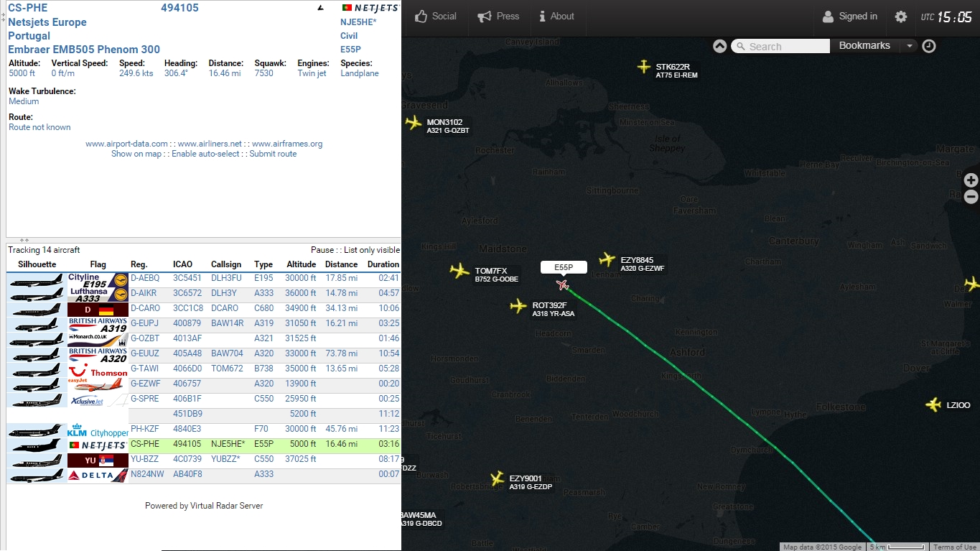This screenshot has height=551, width=980.
Task: Open the About menu
Action: pyautogui.click(x=557, y=17)
